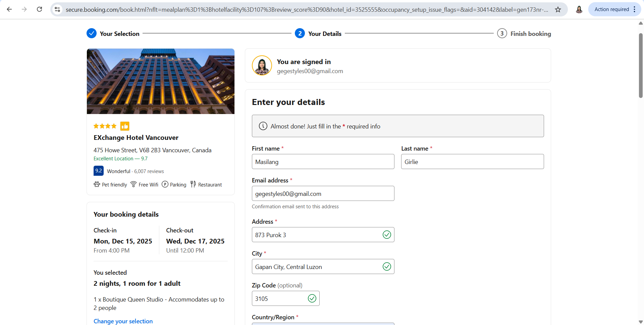The height and width of the screenshot is (325, 644).
Task: Open the Action required browser menu
Action: click(x=614, y=9)
